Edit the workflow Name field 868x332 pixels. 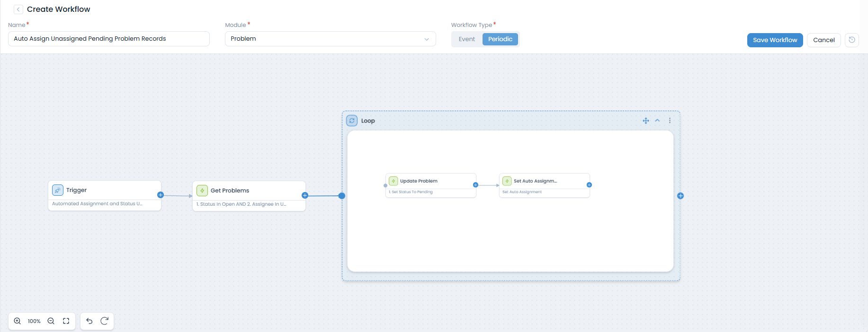pyautogui.click(x=108, y=39)
